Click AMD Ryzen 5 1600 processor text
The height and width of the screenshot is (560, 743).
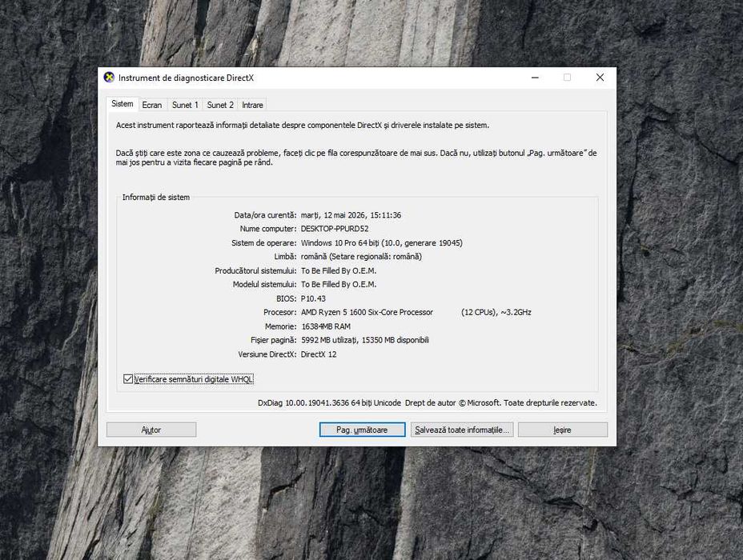[x=367, y=313]
